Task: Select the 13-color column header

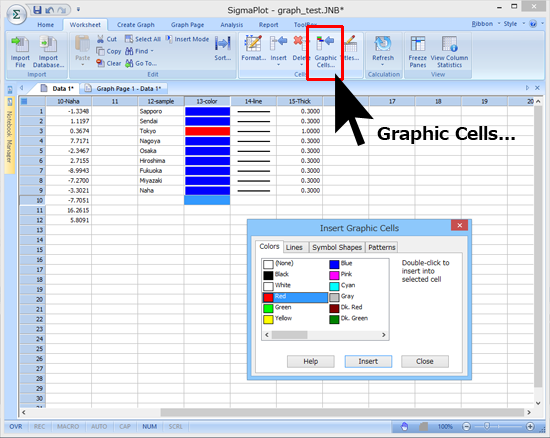Action: (x=207, y=101)
